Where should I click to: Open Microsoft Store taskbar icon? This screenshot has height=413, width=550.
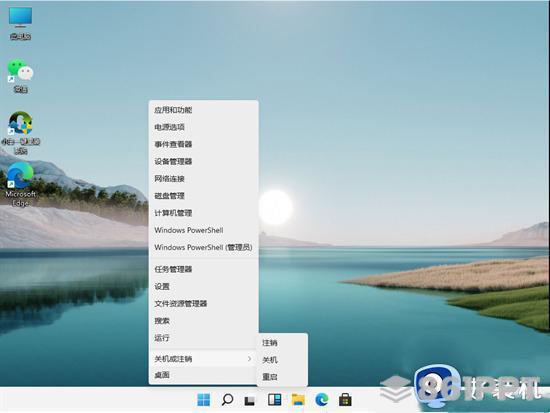345,400
